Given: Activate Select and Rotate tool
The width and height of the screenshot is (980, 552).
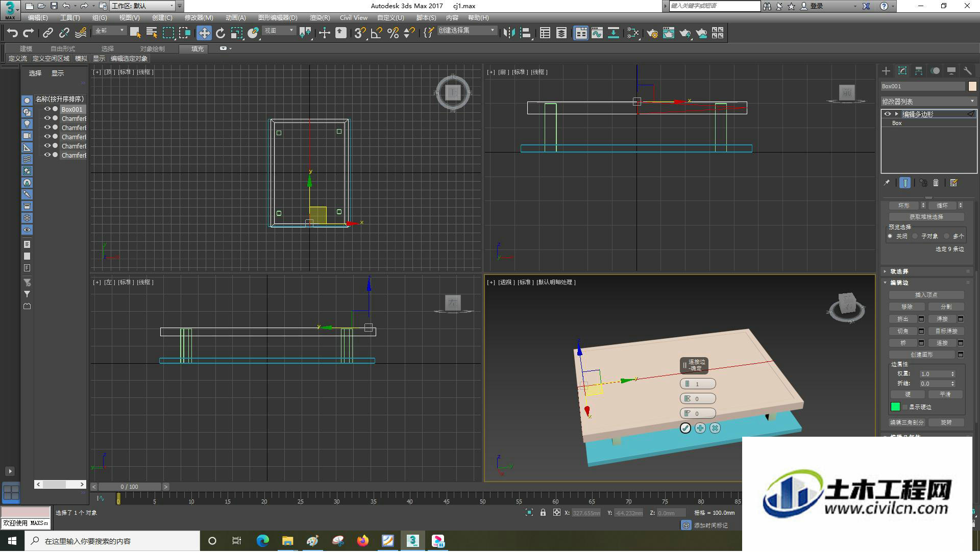Looking at the screenshot, I should (220, 33).
